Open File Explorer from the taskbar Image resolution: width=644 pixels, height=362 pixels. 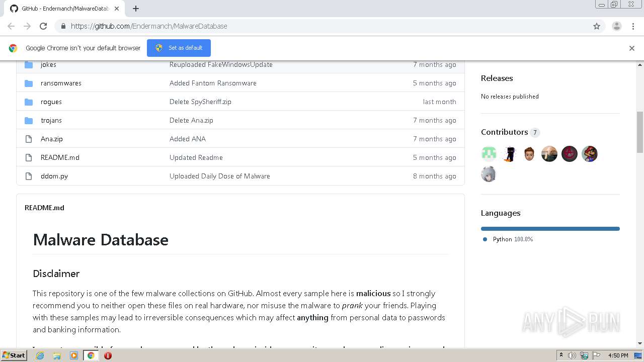57,355
